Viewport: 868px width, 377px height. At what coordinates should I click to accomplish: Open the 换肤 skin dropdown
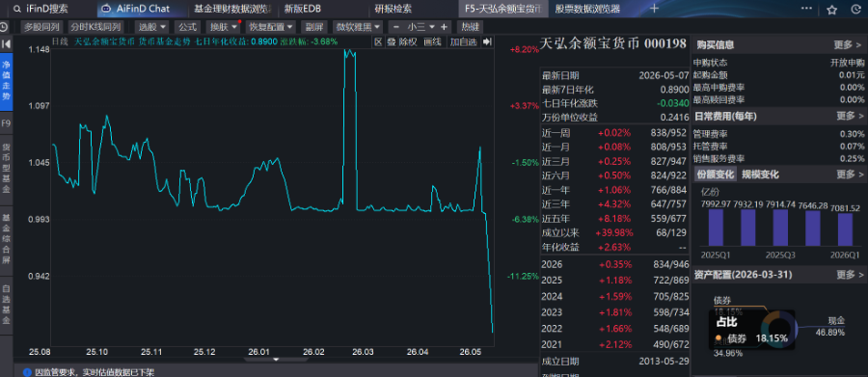223,27
